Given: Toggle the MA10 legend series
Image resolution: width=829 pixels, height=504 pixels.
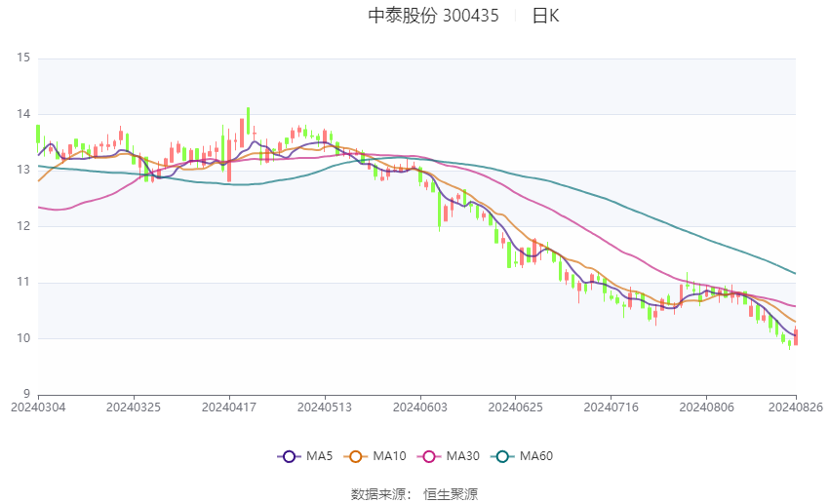Looking at the screenshot, I should (x=375, y=456).
